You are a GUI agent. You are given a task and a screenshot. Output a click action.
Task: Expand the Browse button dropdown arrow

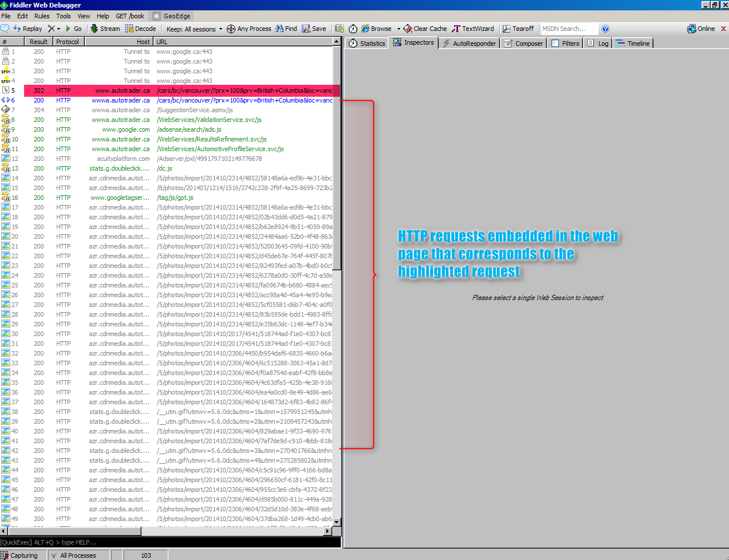coord(399,29)
